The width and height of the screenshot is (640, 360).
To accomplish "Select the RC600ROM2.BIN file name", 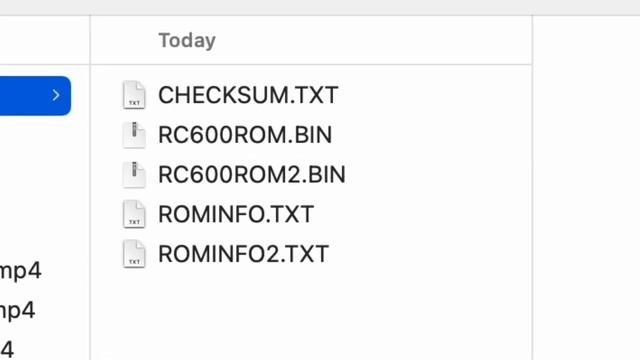I will [252, 174].
